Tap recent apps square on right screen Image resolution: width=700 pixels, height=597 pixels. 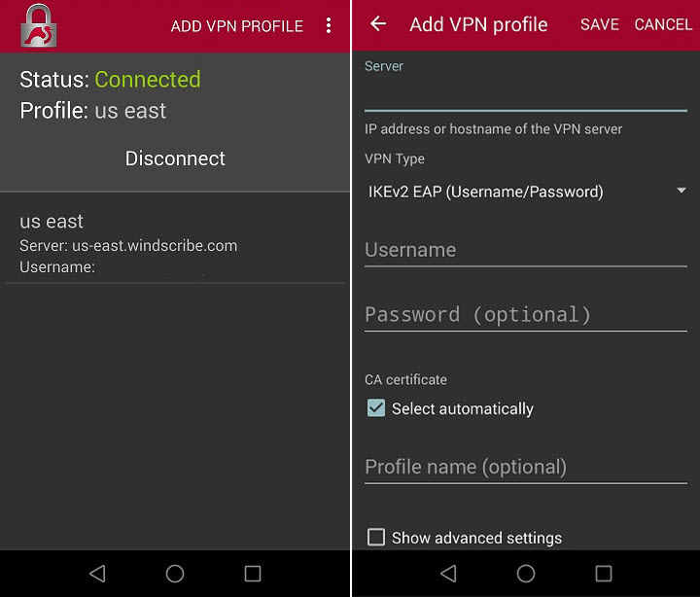(x=604, y=574)
